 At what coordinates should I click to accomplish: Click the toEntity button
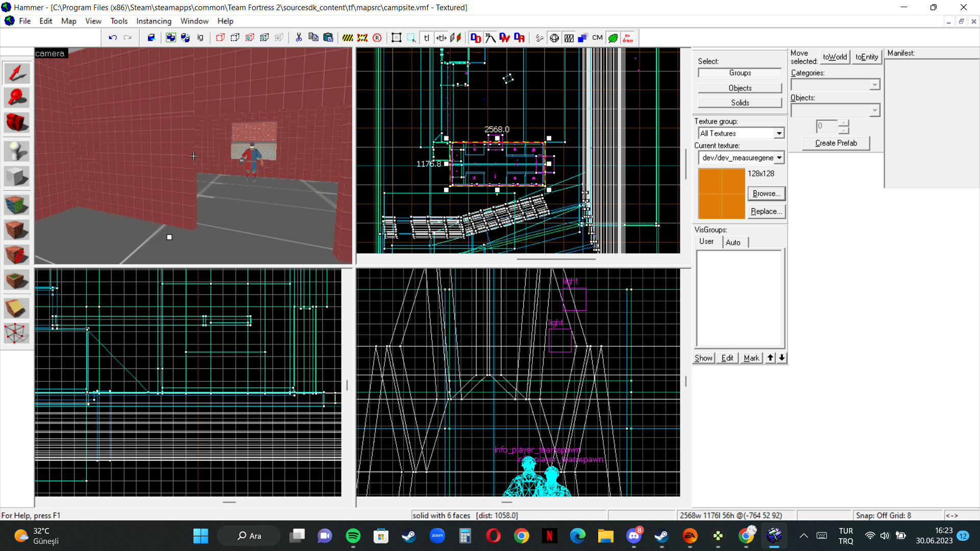(x=867, y=57)
